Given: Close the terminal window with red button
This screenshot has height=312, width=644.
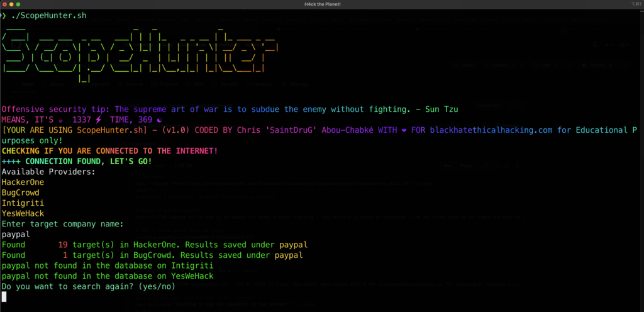Looking at the screenshot, I should pyautogui.click(x=6, y=5).
